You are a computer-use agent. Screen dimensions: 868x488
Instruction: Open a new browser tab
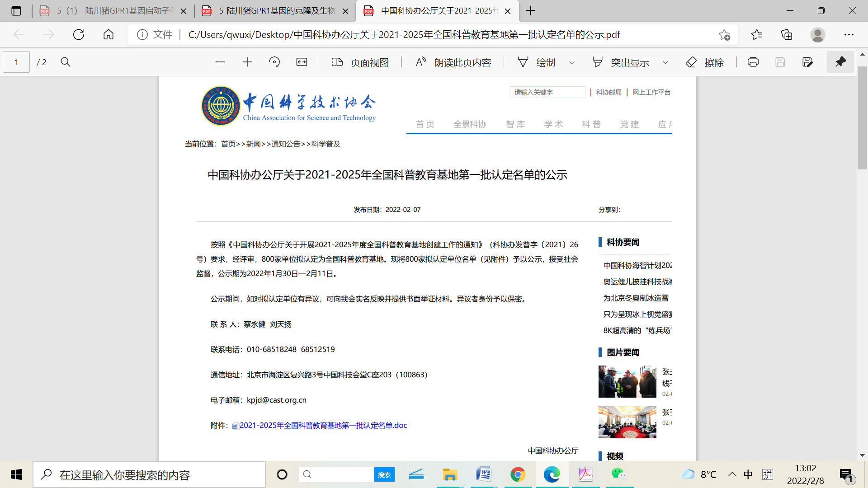coord(531,11)
